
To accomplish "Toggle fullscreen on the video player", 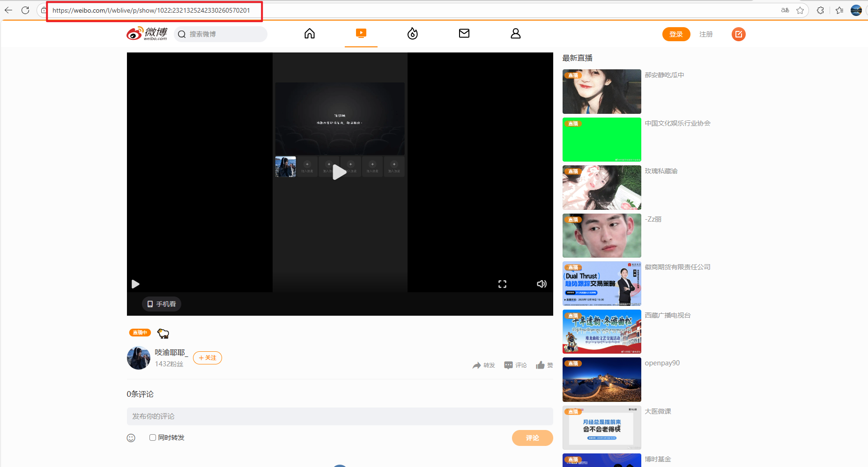I will pos(502,284).
